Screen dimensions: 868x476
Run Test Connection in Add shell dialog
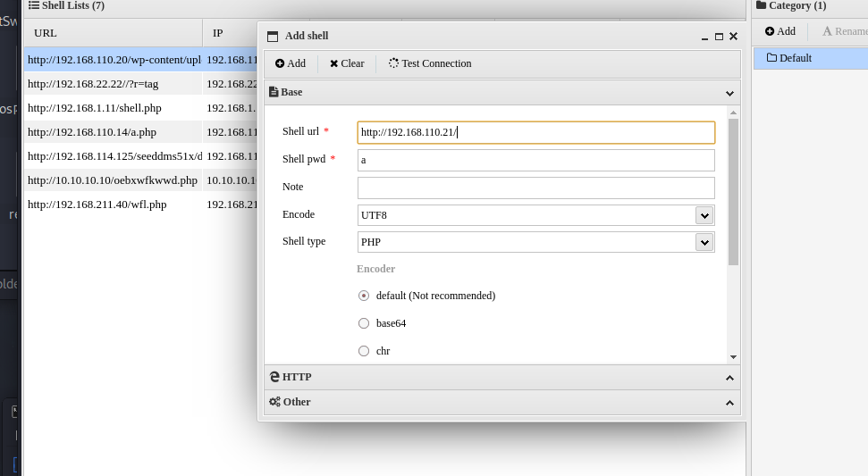[430, 63]
